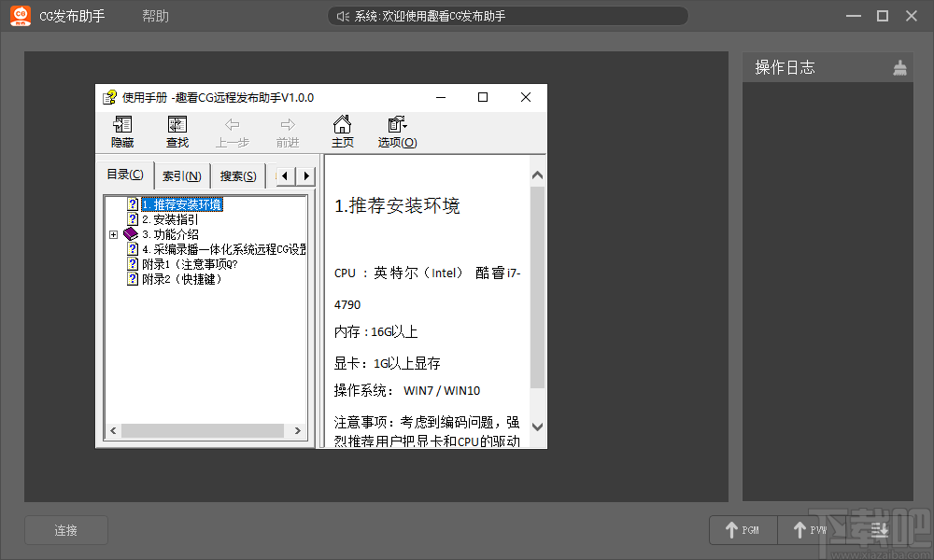
Task: Click the CG发布助手 logo icon
Action: pyautogui.click(x=20, y=15)
